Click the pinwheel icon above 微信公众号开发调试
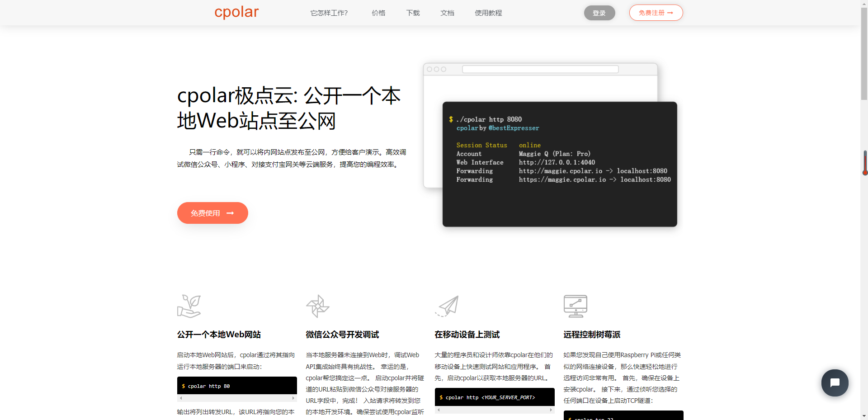The height and width of the screenshot is (420, 868). [317, 306]
